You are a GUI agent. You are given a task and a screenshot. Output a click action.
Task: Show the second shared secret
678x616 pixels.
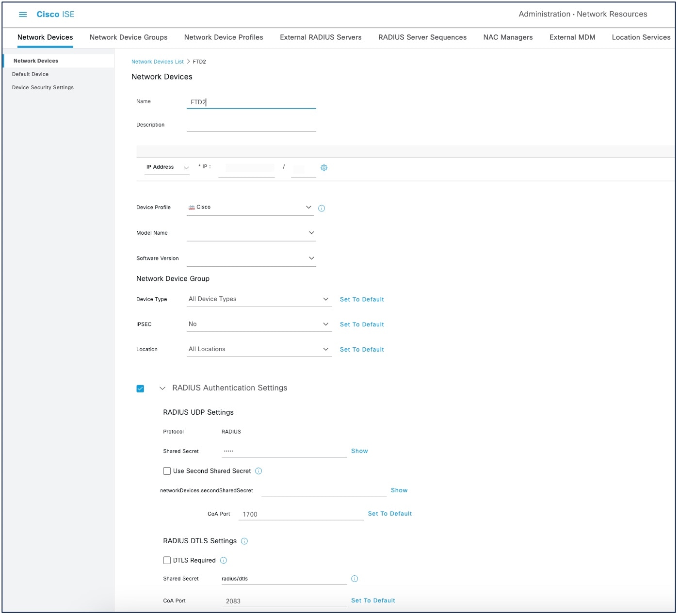[x=399, y=491]
